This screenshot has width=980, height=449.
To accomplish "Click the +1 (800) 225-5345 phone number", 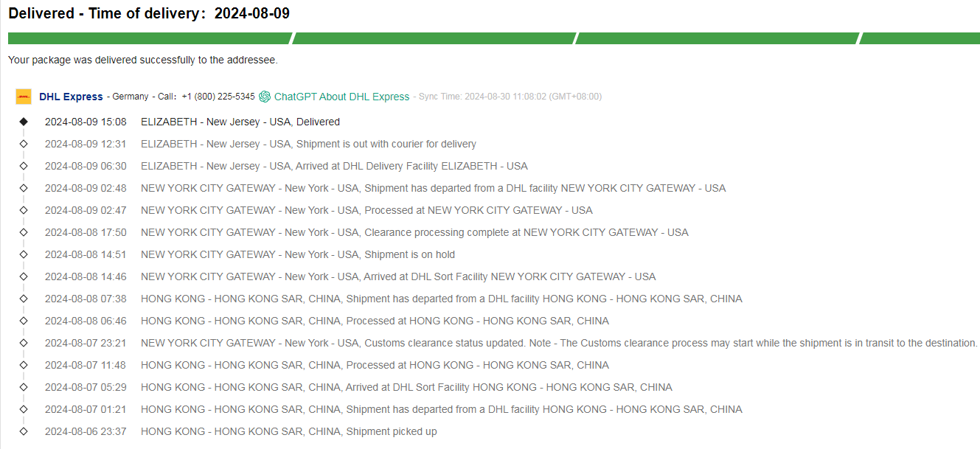I will pyautogui.click(x=218, y=97).
